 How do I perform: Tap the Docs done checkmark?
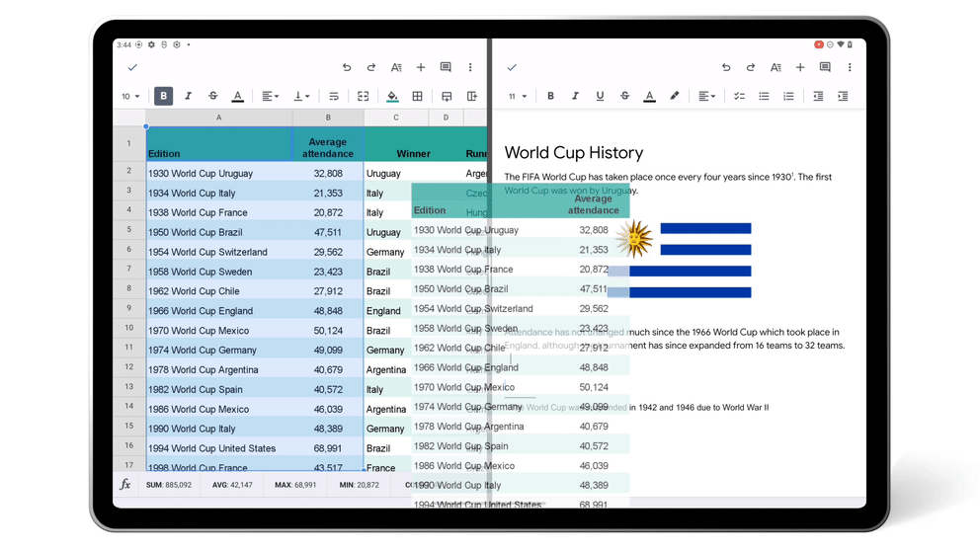(512, 67)
